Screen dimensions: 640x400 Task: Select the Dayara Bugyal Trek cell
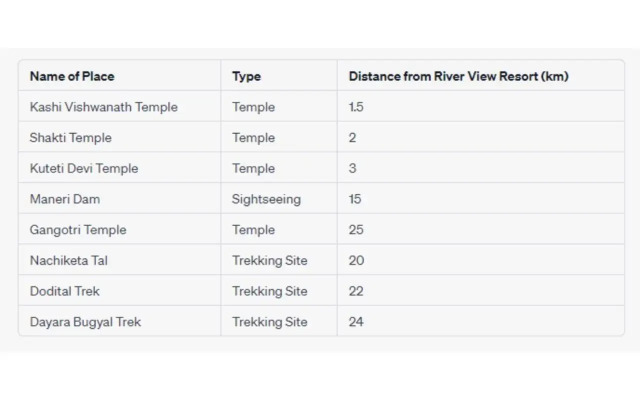click(x=85, y=322)
